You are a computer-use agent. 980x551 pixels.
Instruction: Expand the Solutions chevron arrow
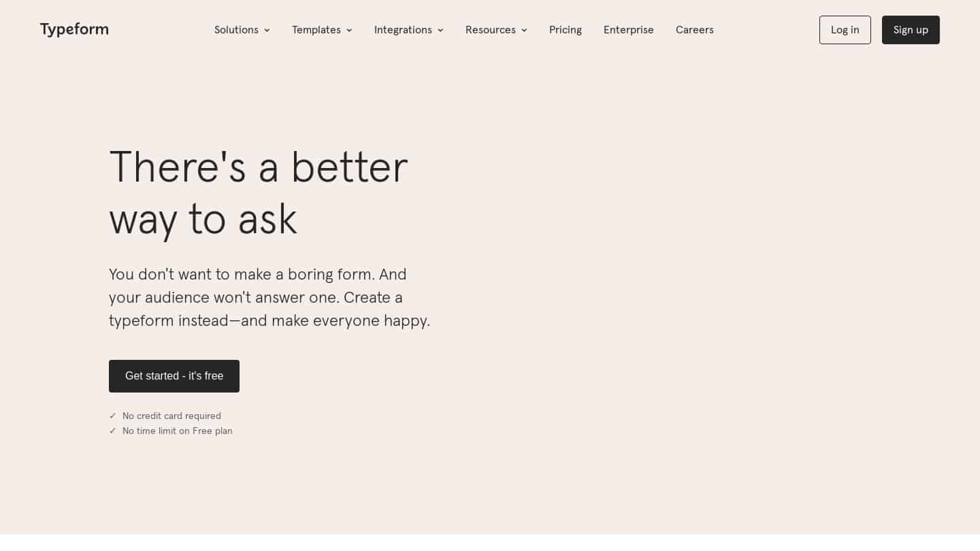[267, 30]
